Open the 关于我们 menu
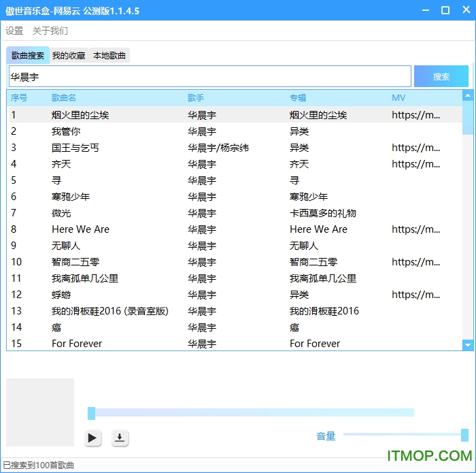This screenshot has height=473, width=476. pos(50,31)
